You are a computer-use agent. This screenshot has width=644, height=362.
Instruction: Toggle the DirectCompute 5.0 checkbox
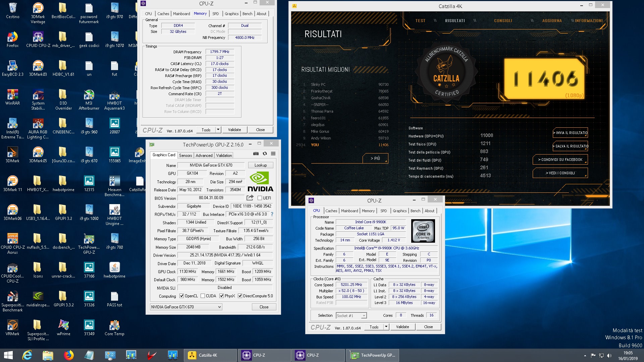[x=240, y=296]
